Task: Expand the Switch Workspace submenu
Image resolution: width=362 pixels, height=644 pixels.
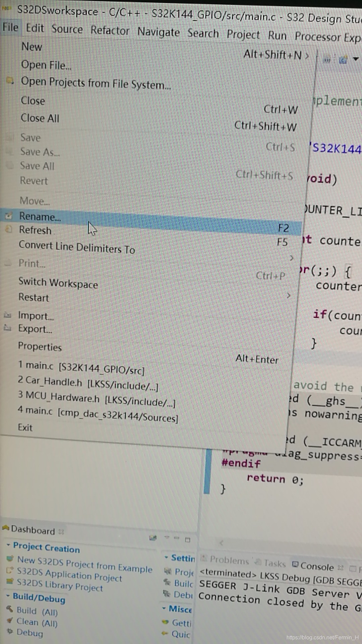Action: point(289,296)
